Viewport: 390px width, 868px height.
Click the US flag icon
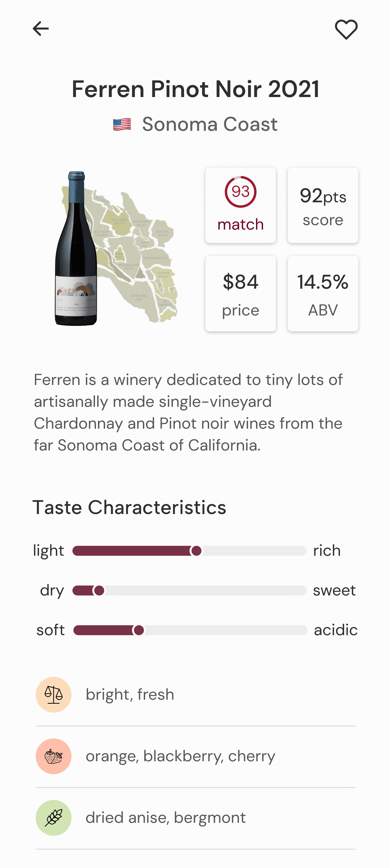click(122, 124)
